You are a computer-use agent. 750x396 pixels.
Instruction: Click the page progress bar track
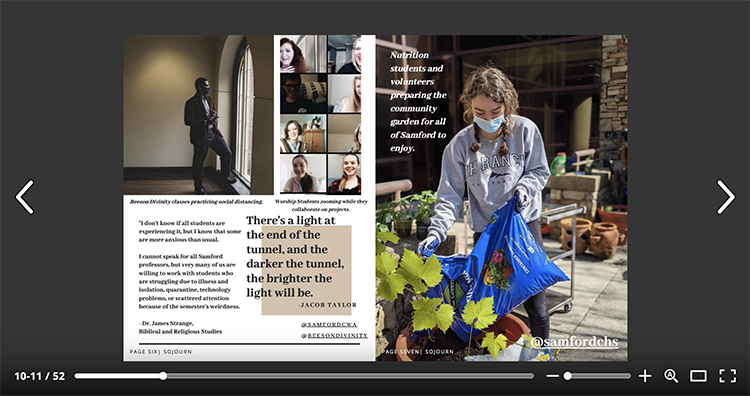pyautogui.click(x=304, y=376)
